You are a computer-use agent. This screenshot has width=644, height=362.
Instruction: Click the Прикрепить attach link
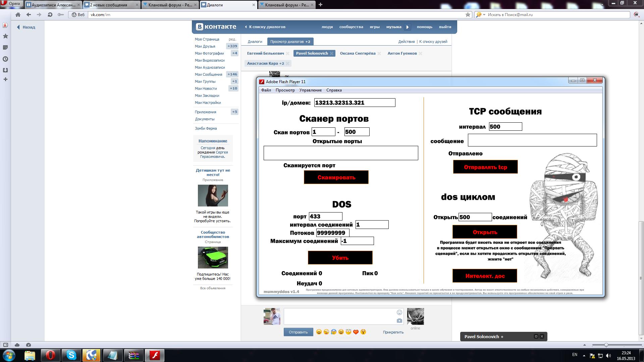[393, 332]
